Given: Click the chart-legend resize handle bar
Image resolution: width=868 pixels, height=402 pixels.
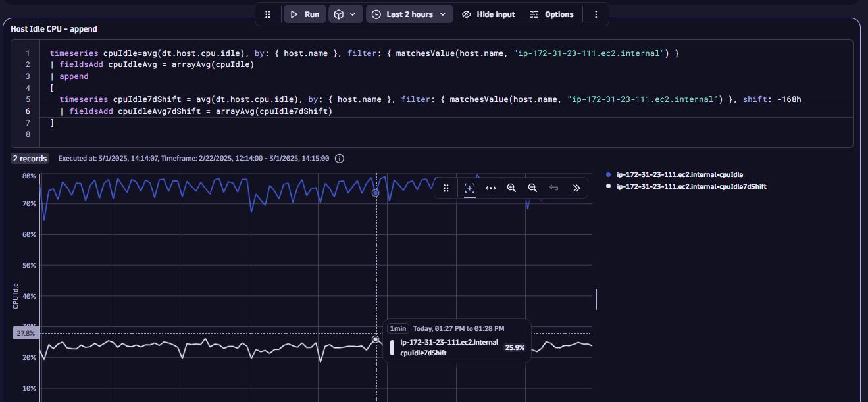Looking at the screenshot, I should (x=596, y=299).
